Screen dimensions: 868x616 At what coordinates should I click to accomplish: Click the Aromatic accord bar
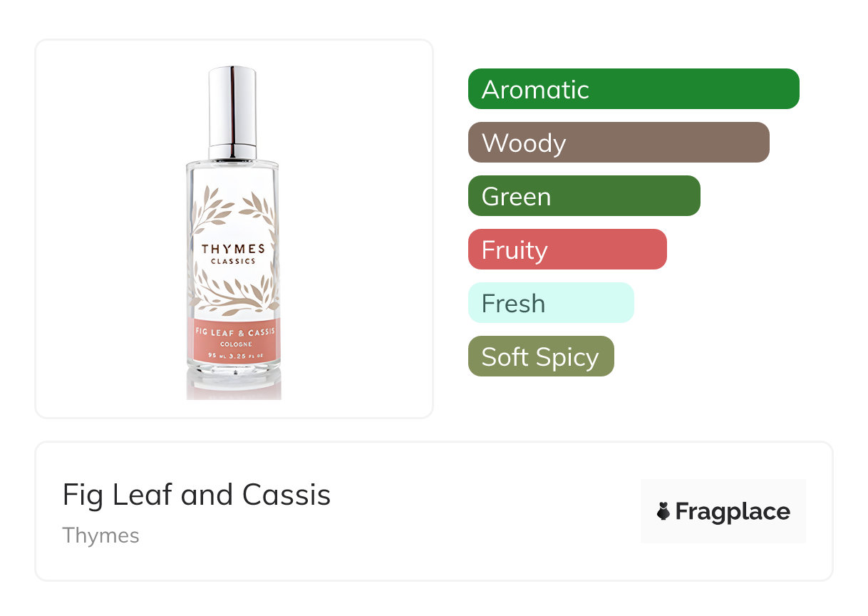[x=633, y=89]
